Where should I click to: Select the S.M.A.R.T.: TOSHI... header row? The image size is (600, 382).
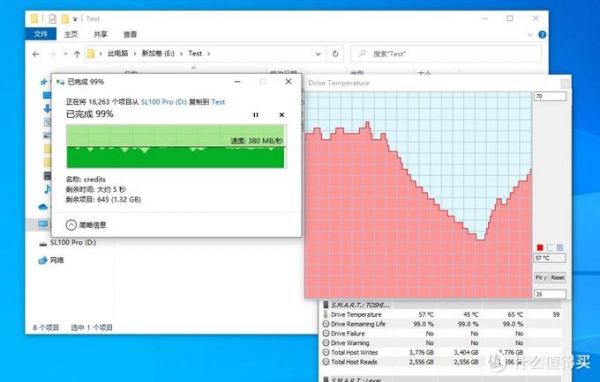pyautogui.click(x=440, y=305)
